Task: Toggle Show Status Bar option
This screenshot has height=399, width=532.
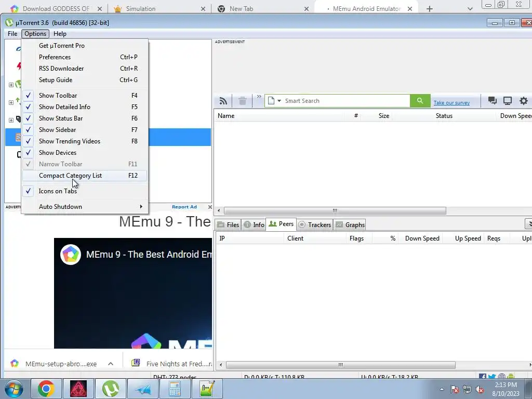Action: pyautogui.click(x=85, y=118)
